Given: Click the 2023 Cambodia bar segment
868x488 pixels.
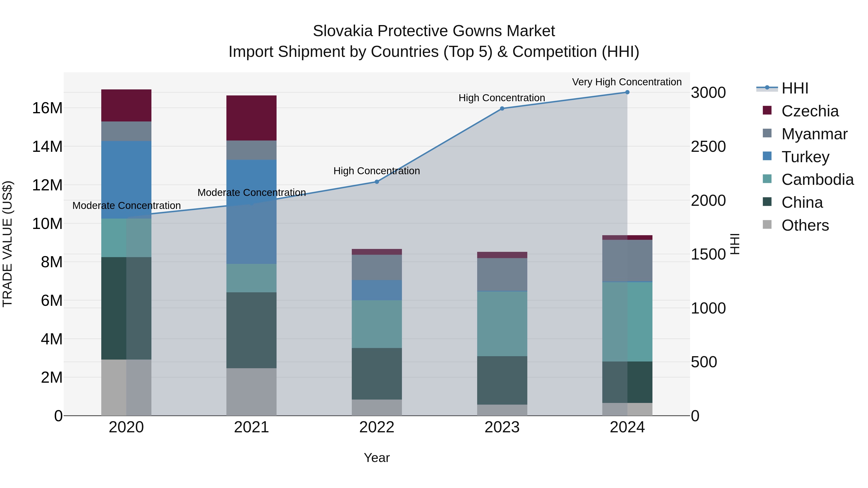Looking at the screenshot, I should coord(502,324).
